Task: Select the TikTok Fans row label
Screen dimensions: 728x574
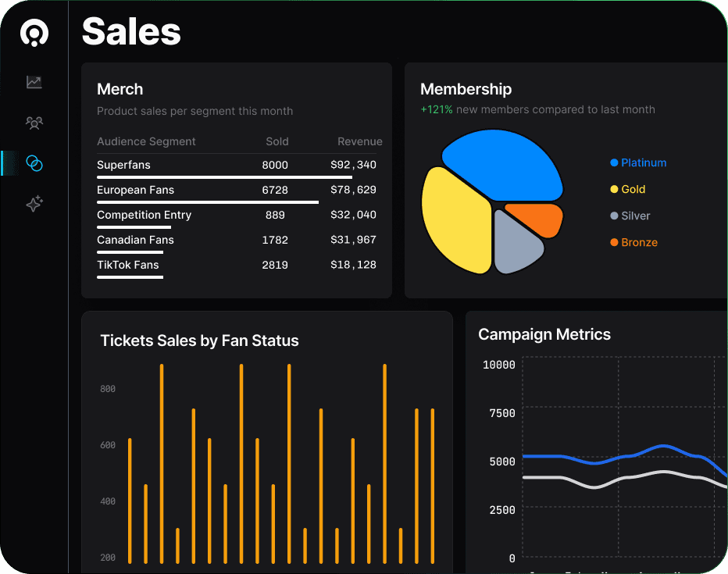Action: [x=127, y=265]
